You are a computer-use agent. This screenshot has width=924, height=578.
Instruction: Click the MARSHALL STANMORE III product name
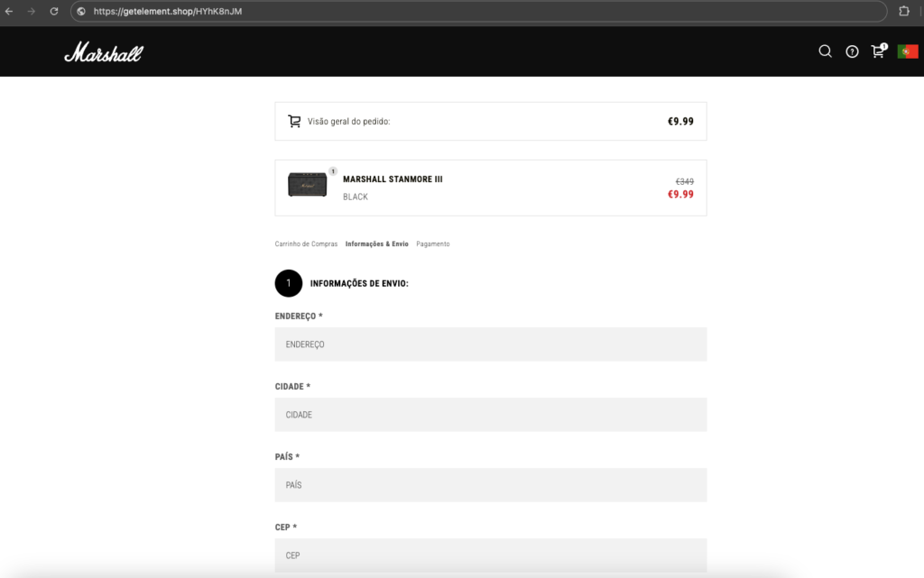[393, 179]
